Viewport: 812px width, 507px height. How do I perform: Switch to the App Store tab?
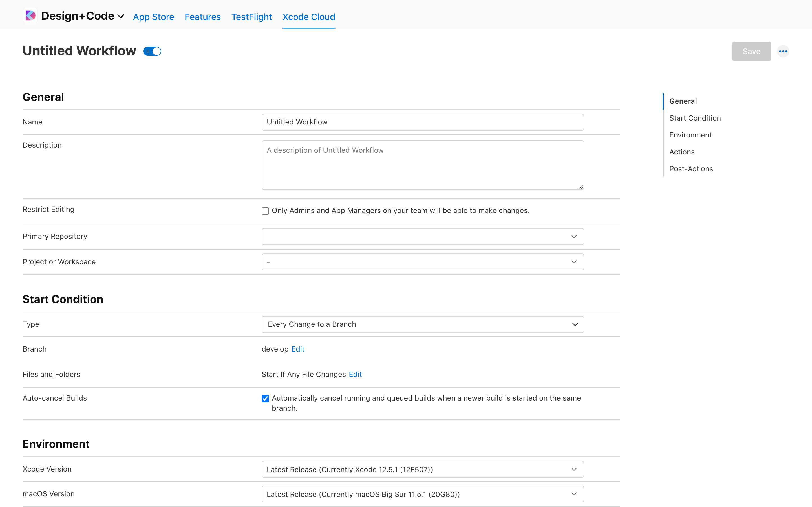tap(153, 17)
